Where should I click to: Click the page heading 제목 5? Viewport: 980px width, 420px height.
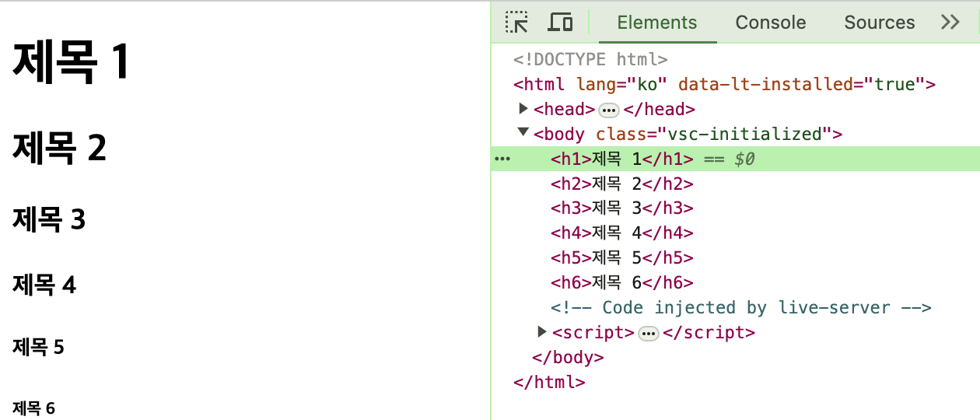38,347
